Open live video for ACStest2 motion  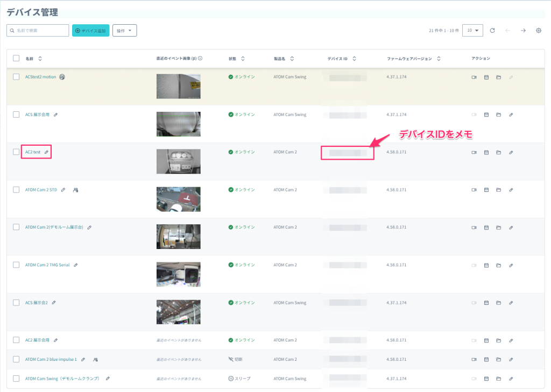(474, 77)
